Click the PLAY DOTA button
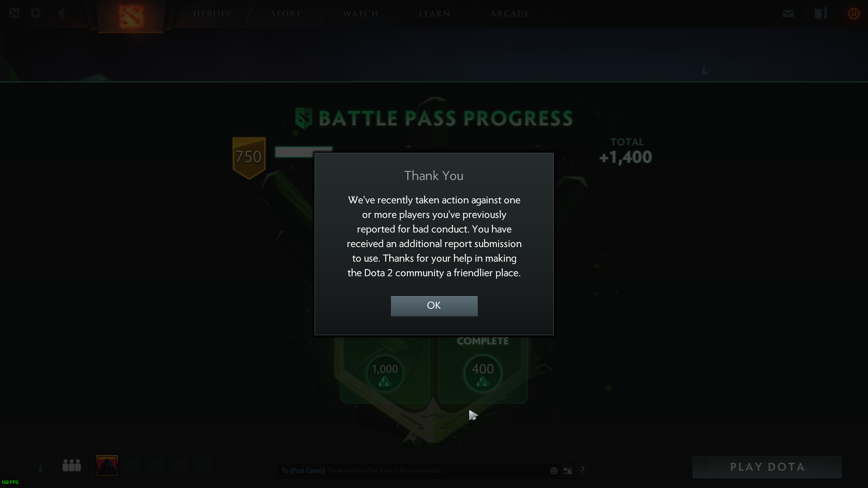 point(767,467)
